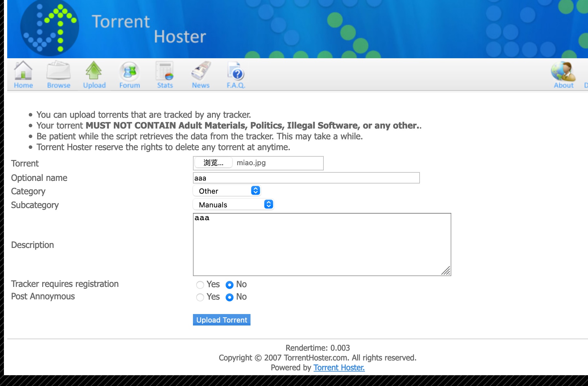Open the About globe user icon
588x386 pixels.
click(563, 71)
